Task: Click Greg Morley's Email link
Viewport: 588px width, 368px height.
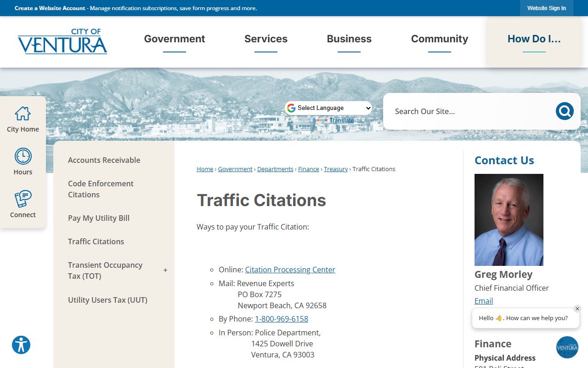Action: coord(484,301)
